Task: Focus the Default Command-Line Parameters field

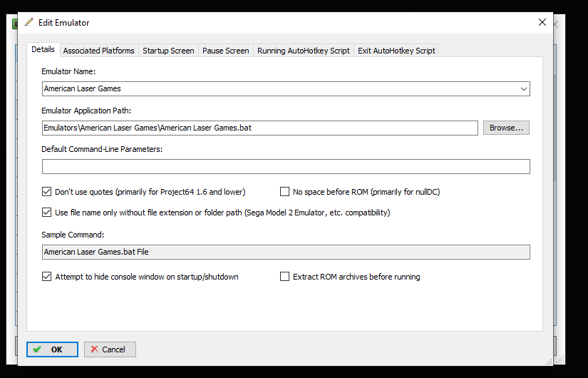Action: [x=286, y=167]
